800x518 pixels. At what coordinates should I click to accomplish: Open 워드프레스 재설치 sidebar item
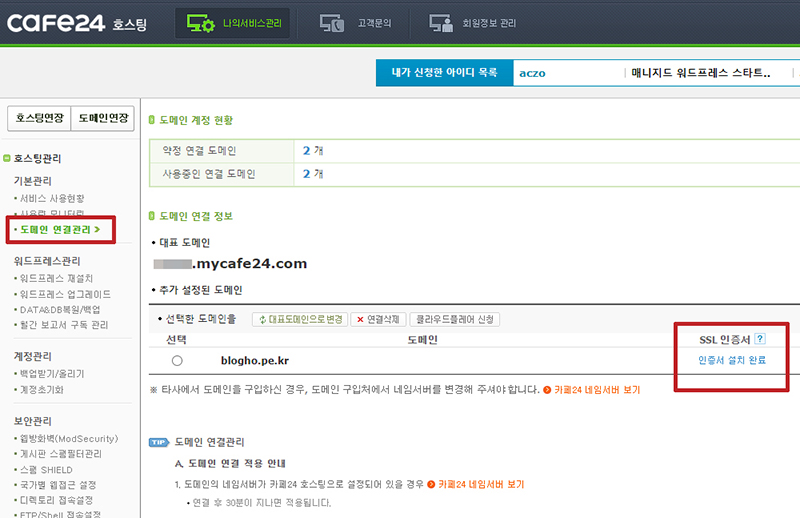pos(56,278)
